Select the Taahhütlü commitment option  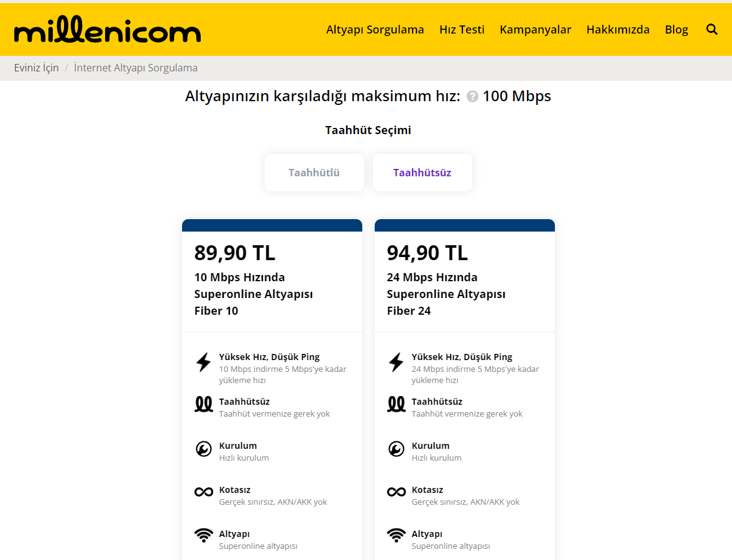click(x=314, y=173)
